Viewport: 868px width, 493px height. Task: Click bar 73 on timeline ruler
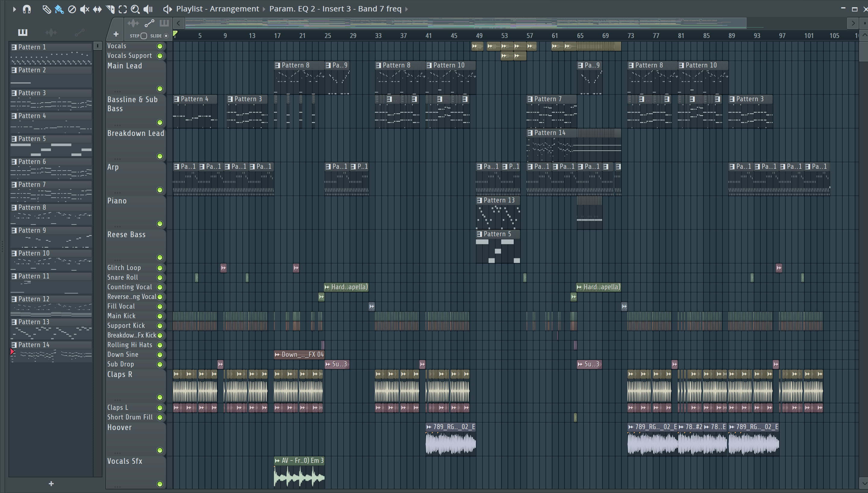(630, 36)
